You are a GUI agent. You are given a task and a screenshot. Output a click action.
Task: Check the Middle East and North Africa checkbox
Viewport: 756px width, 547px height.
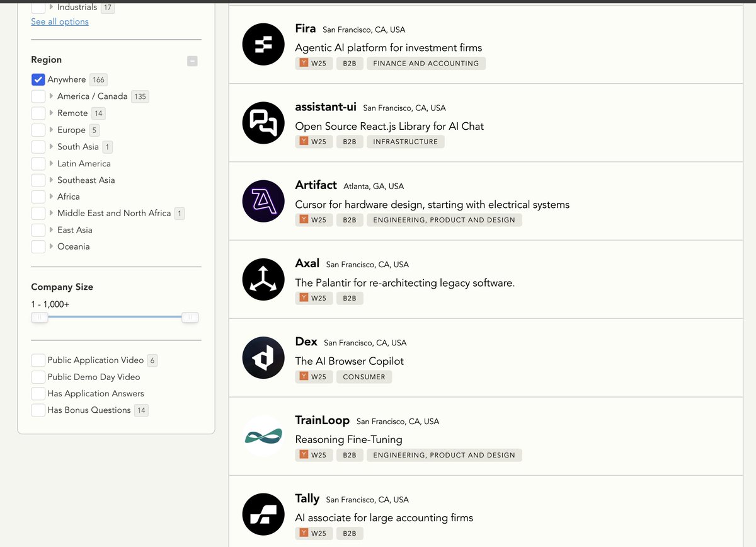38,213
